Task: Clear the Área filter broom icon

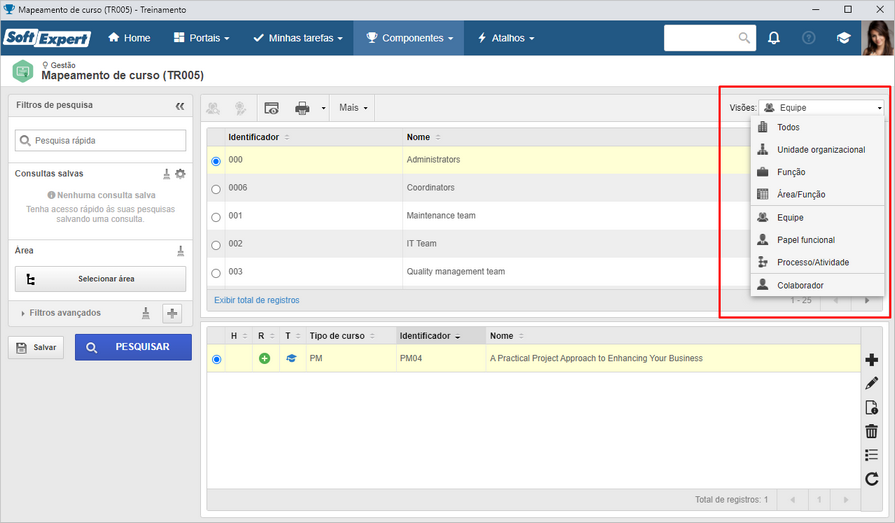Action: click(180, 251)
